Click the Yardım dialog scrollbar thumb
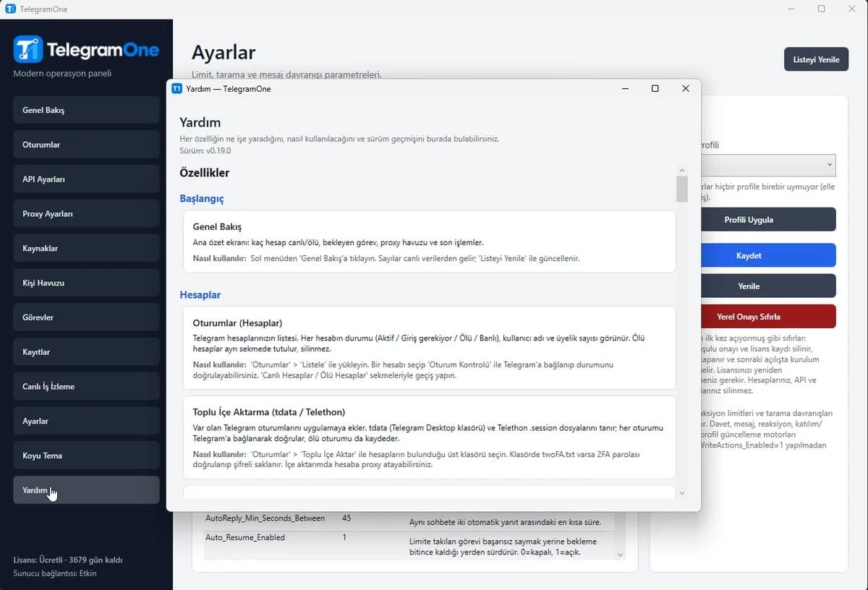868x590 pixels. point(681,189)
